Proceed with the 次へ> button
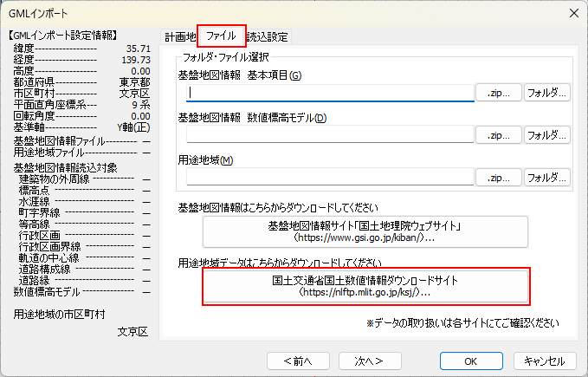This screenshot has width=588, height=377. coord(370,361)
